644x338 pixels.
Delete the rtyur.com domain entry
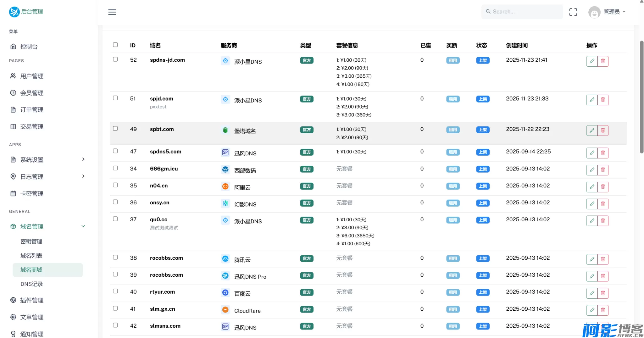603,293
